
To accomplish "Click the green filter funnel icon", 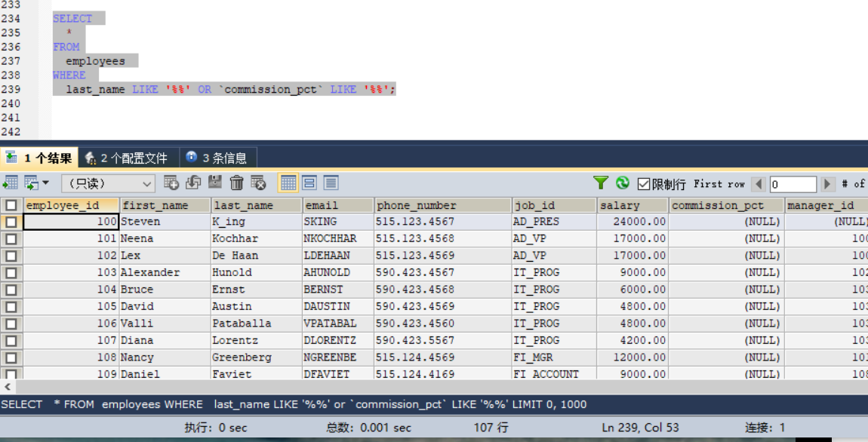I will click(601, 183).
